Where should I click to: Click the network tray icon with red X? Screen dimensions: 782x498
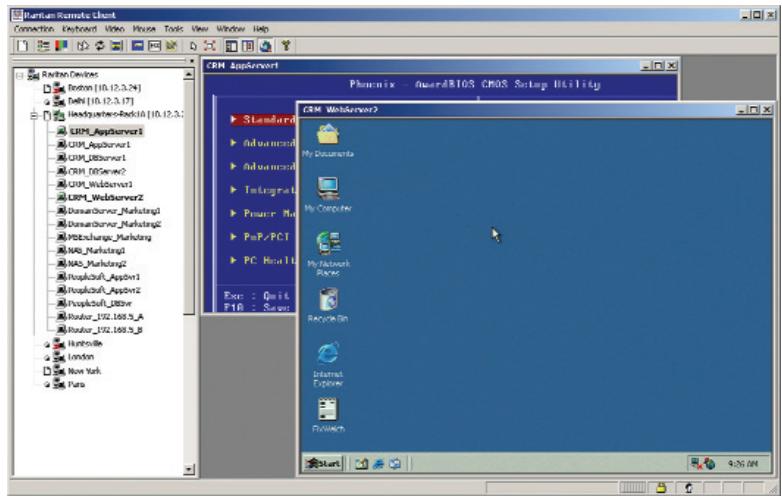tap(696, 464)
